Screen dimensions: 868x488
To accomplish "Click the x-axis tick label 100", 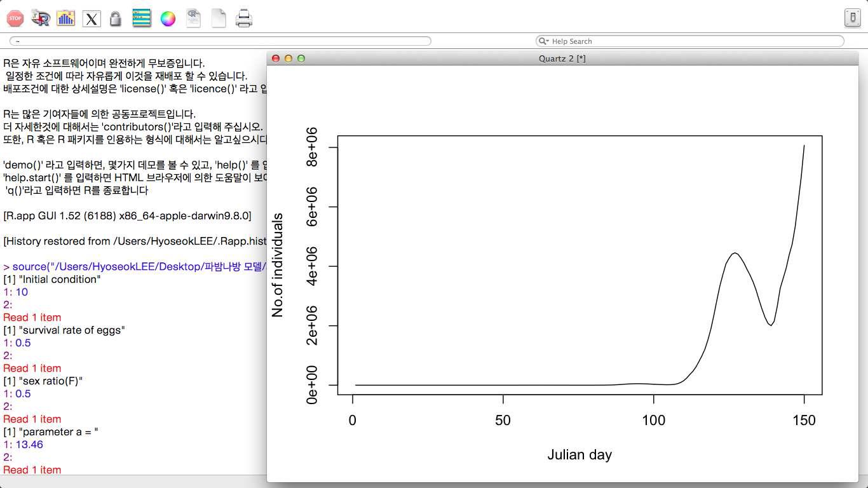I will pyautogui.click(x=654, y=420).
